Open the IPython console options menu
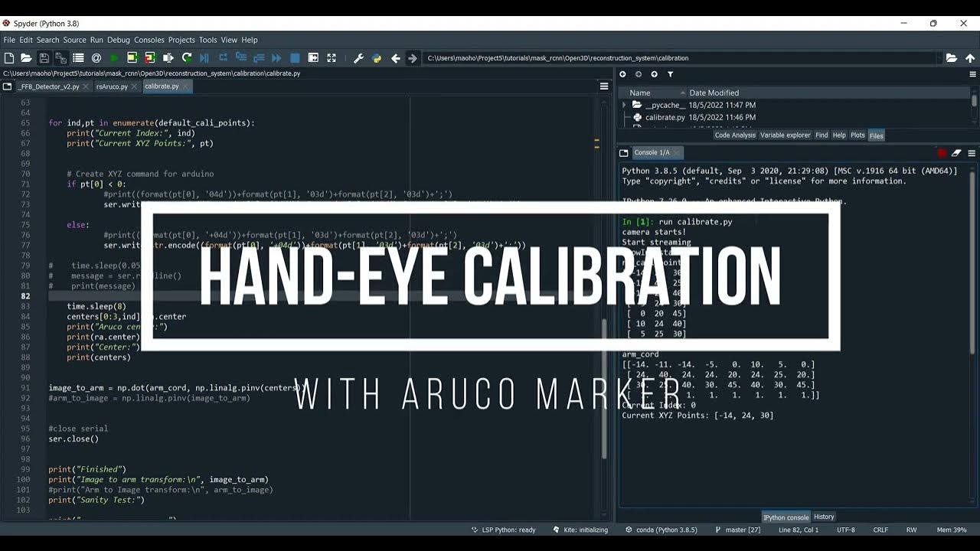Screen dimensions: 980x551 click(972, 153)
